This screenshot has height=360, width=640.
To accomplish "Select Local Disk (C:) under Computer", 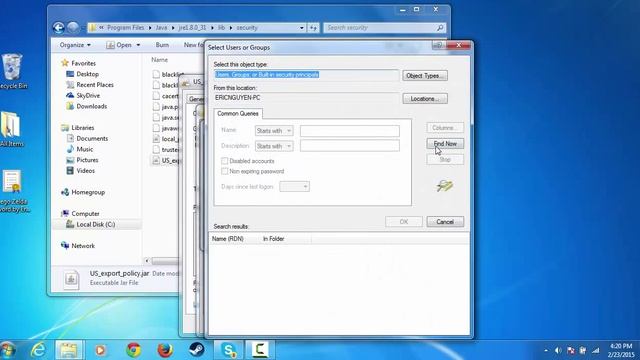I will [91, 224].
